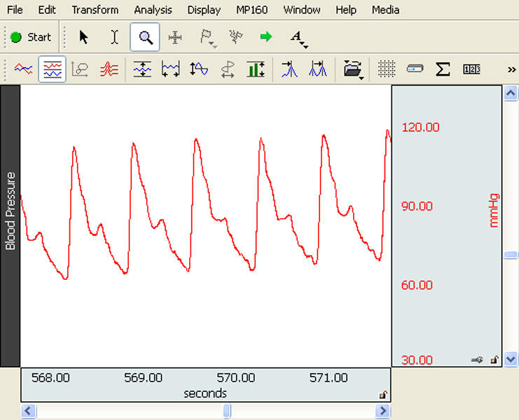Click the wrench icon in vertical axis
The width and height of the screenshot is (519, 420).
477,360
